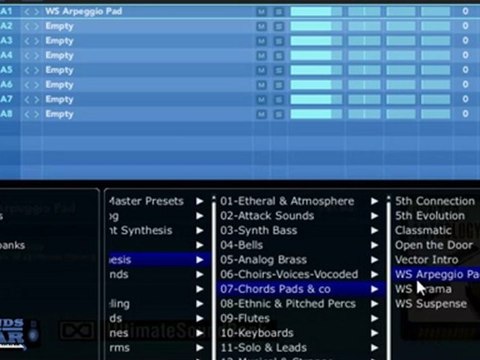Select previous preset for part A1
The width and height of the screenshot is (480, 360).
coord(27,12)
